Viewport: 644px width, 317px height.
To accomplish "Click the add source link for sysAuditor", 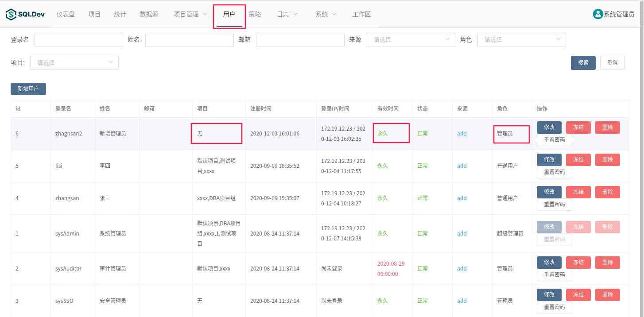I will pyautogui.click(x=462, y=269).
